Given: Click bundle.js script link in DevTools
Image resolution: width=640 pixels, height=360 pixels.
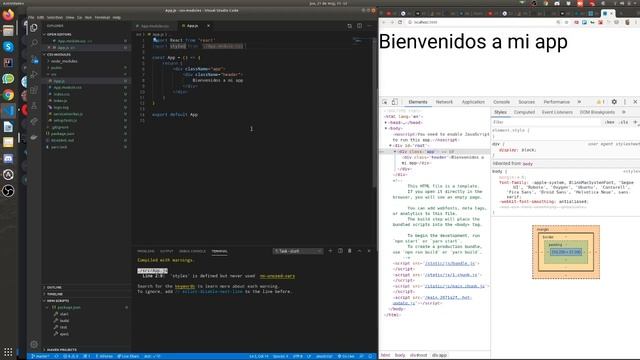Looking at the screenshot, I should click(450, 264).
